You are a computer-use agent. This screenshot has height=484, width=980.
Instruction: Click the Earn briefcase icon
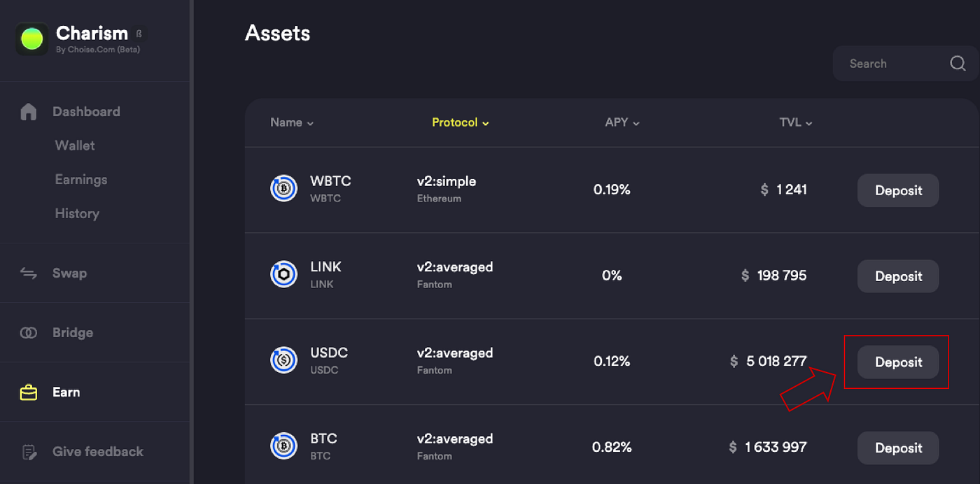click(29, 392)
